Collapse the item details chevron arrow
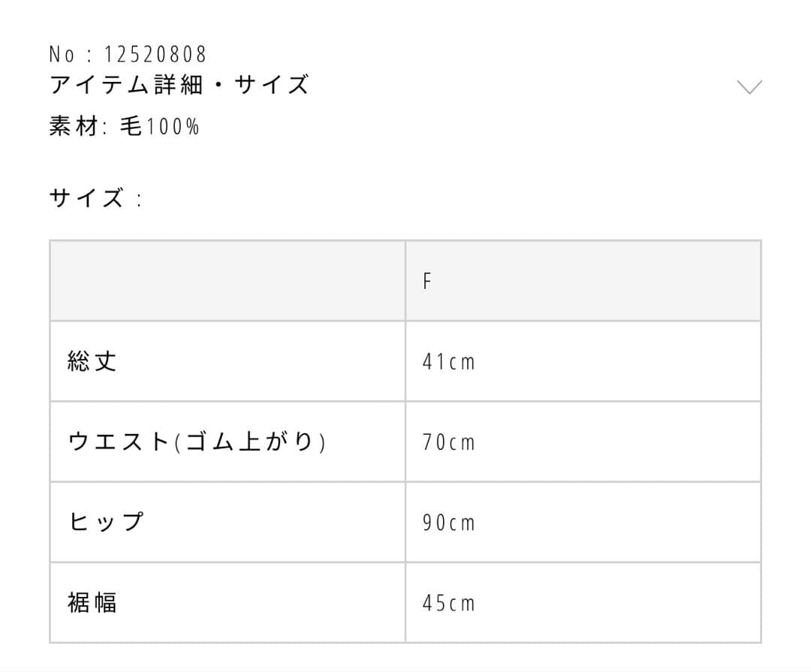The height and width of the screenshot is (672, 811). pyautogui.click(x=749, y=87)
